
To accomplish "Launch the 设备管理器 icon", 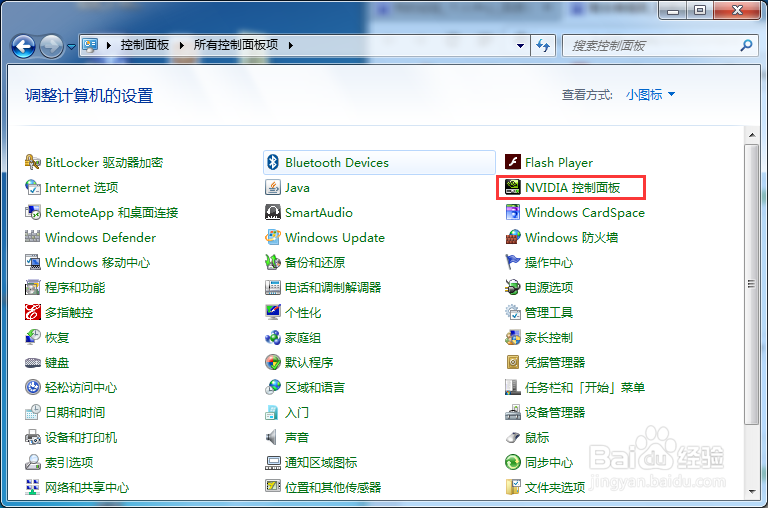I will 513,412.
